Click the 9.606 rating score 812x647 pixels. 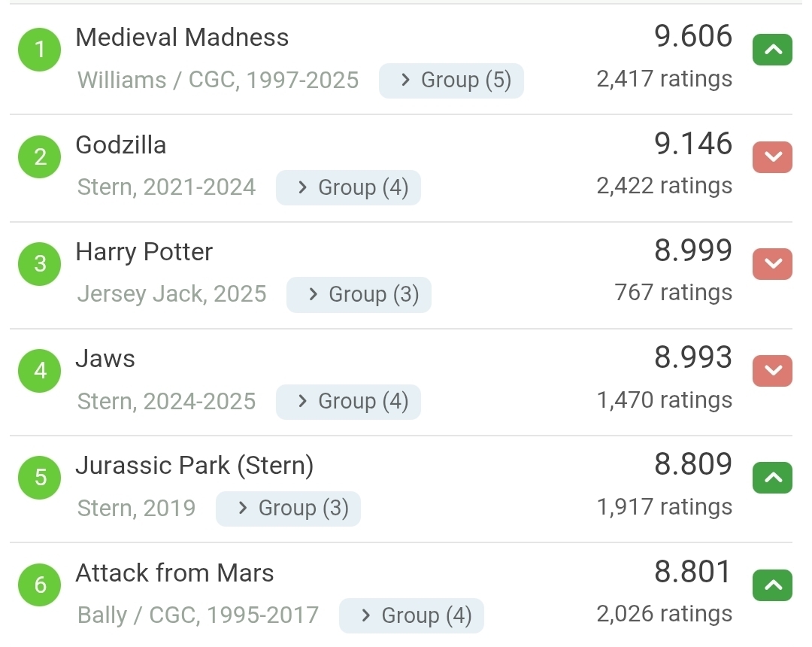coord(692,36)
